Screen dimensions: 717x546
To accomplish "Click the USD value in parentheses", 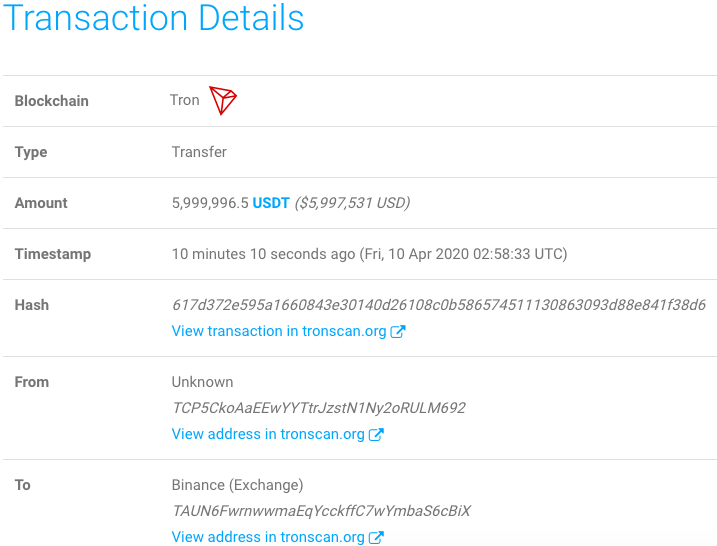I will (x=352, y=203).
